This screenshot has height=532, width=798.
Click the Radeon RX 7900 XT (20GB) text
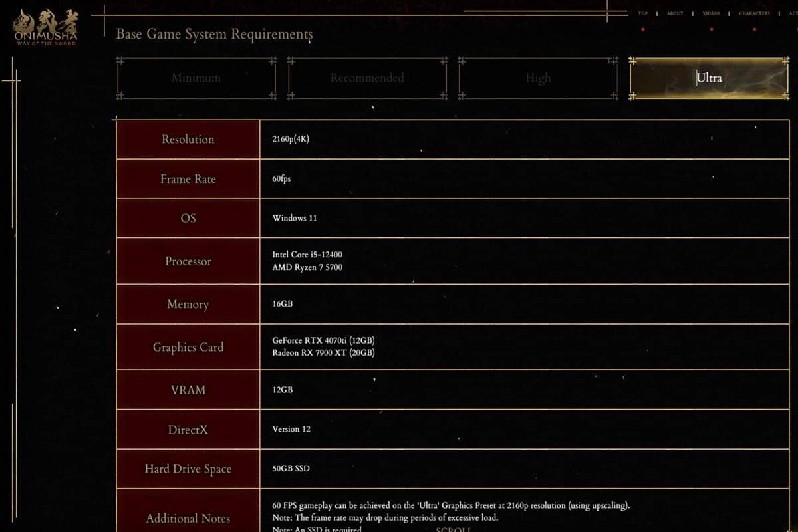point(323,353)
